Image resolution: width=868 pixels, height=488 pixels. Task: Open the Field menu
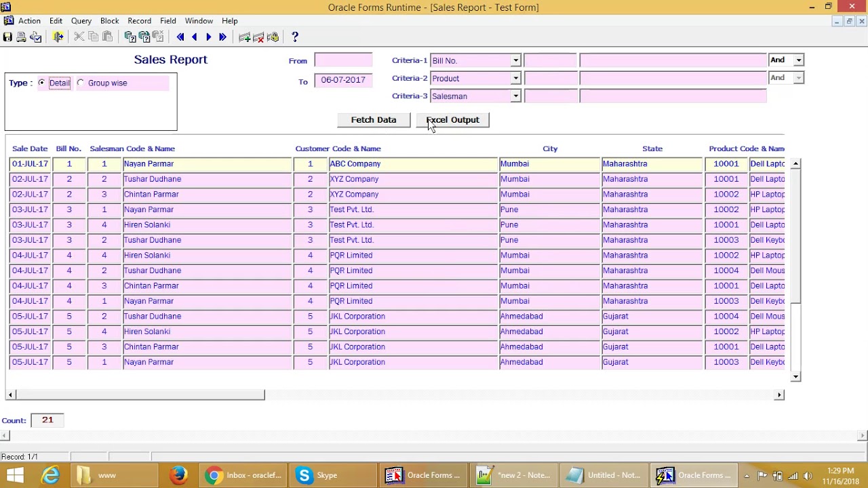pos(168,21)
